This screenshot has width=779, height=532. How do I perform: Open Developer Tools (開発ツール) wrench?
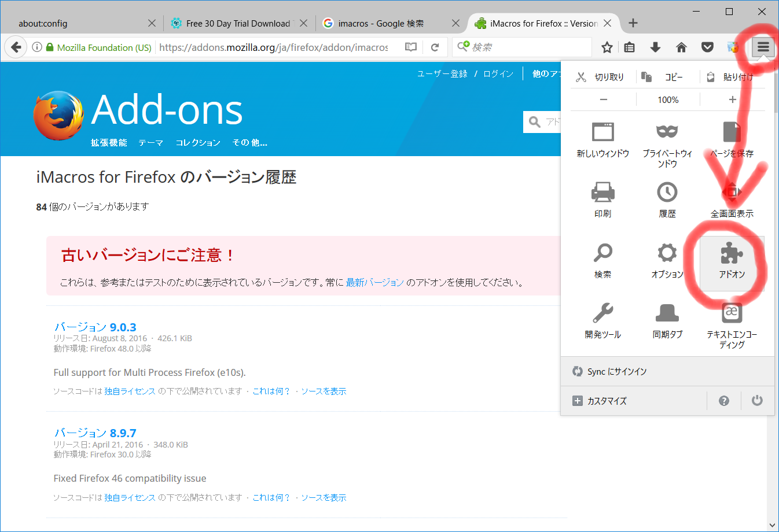click(602, 320)
